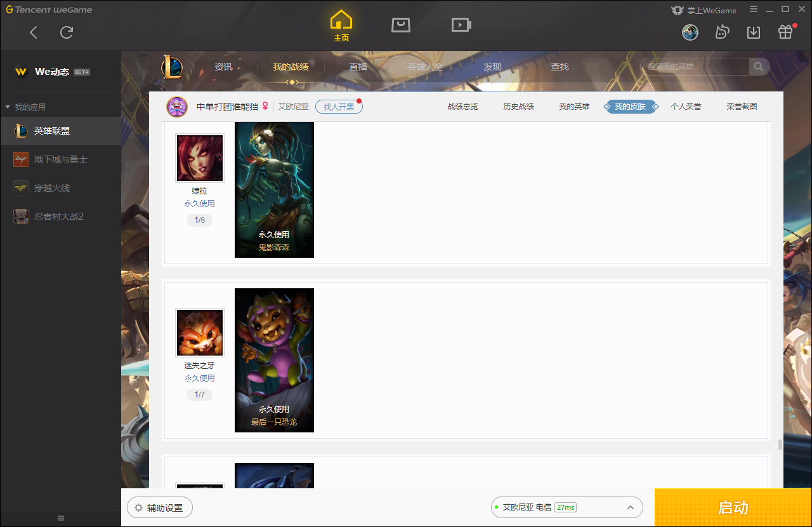Click the 迷失之牙 champion portrait
Screen dimensions: 812x527
pyautogui.click(x=200, y=333)
